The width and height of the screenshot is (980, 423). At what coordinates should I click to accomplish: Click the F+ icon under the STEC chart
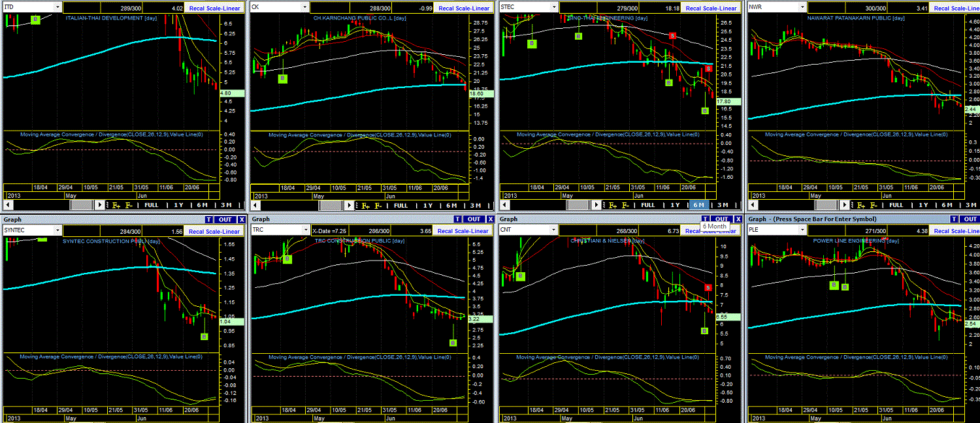coord(613,205)
